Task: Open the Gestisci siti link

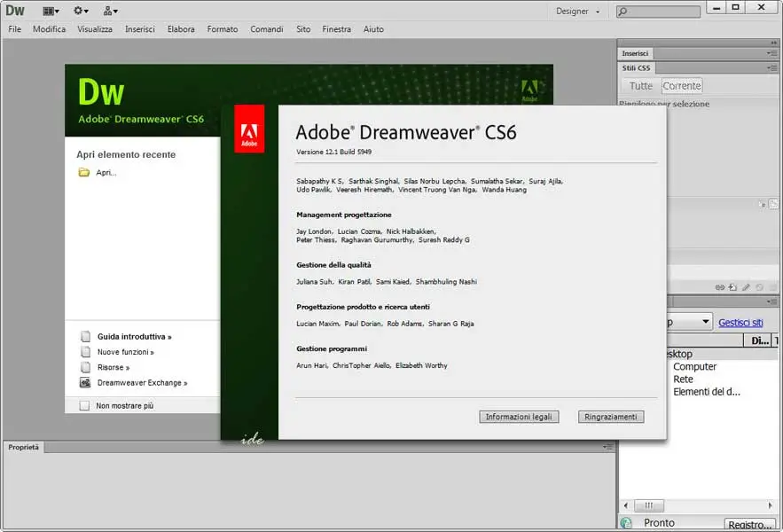Action: pyautogui.click(x=740, y=323)
